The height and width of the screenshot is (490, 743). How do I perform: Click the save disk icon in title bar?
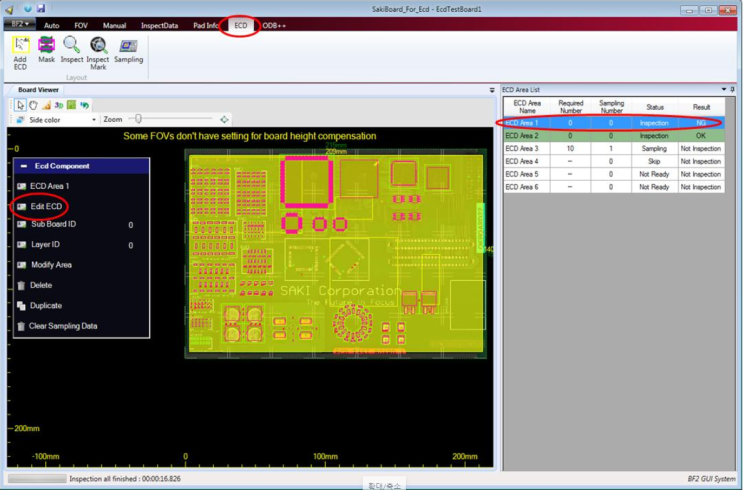click(x=41, y=8)
